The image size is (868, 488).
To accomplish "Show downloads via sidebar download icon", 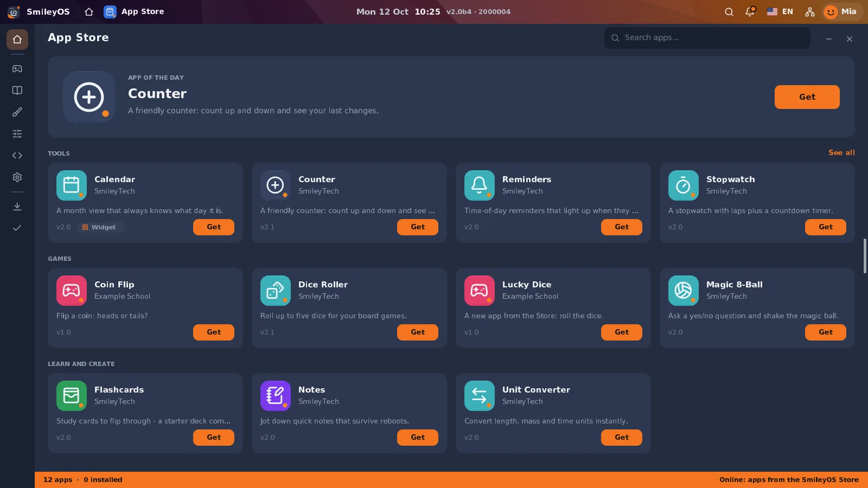I will click(x=17, y=207).
